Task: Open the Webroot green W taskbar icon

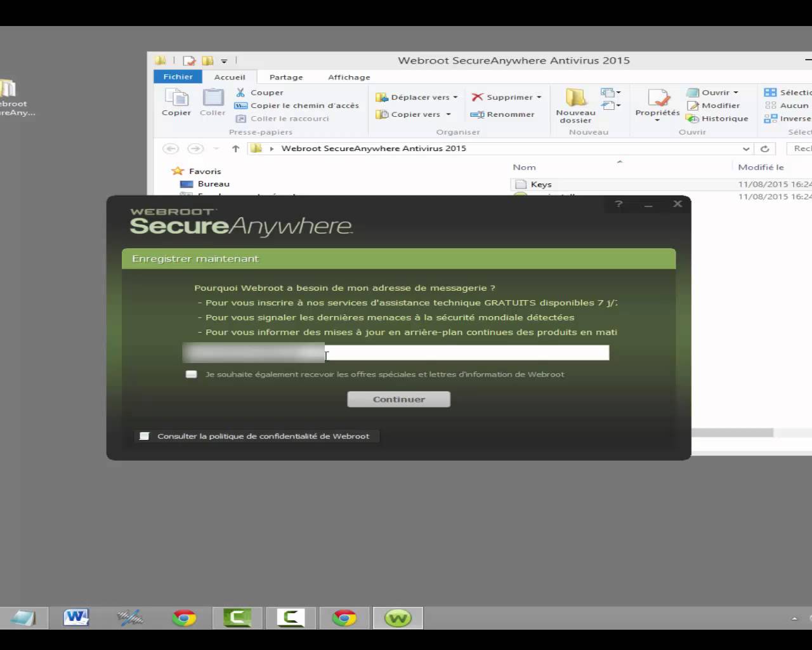Action: (398, 618)
